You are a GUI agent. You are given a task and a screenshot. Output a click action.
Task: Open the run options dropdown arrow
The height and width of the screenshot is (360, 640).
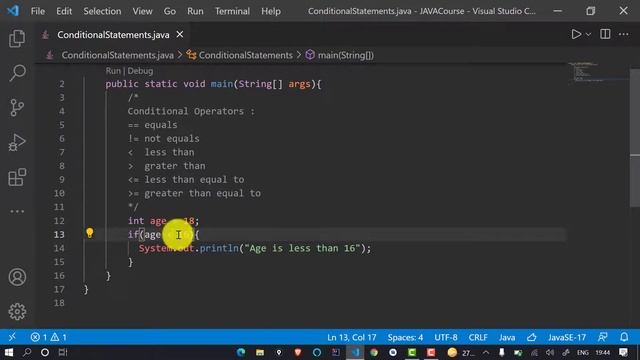point(588,35)
